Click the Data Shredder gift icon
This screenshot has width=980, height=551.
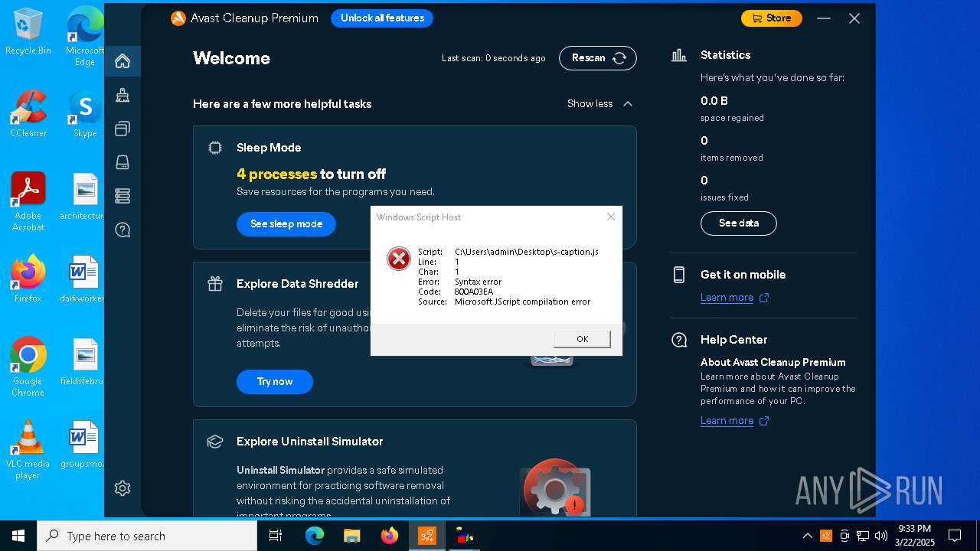click(x=215, y=284)
